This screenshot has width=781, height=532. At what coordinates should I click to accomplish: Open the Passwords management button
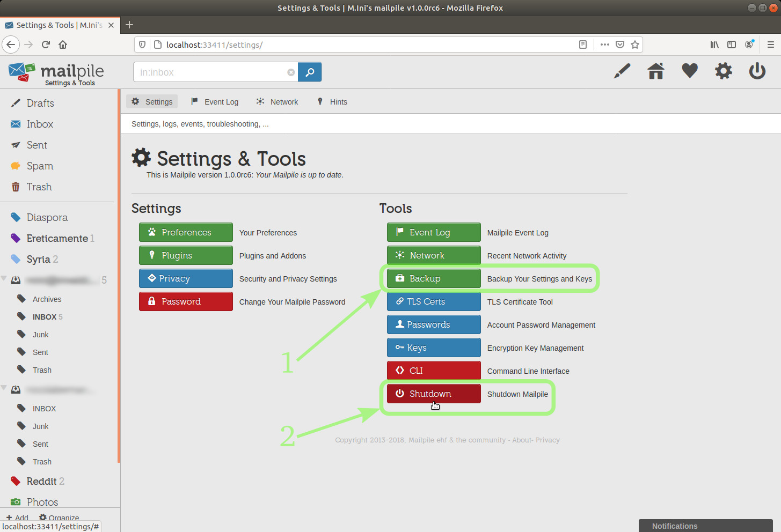(434, 324)
